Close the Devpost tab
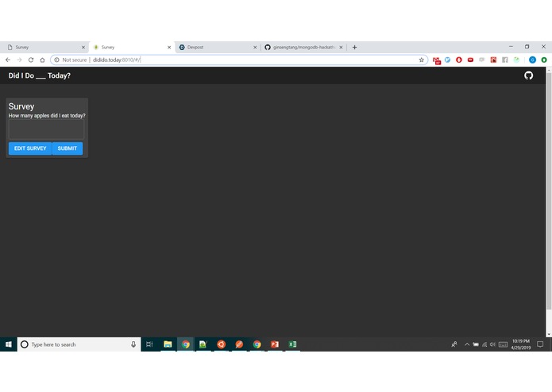This screenshot has height=392, width=552. click(255, 47)
